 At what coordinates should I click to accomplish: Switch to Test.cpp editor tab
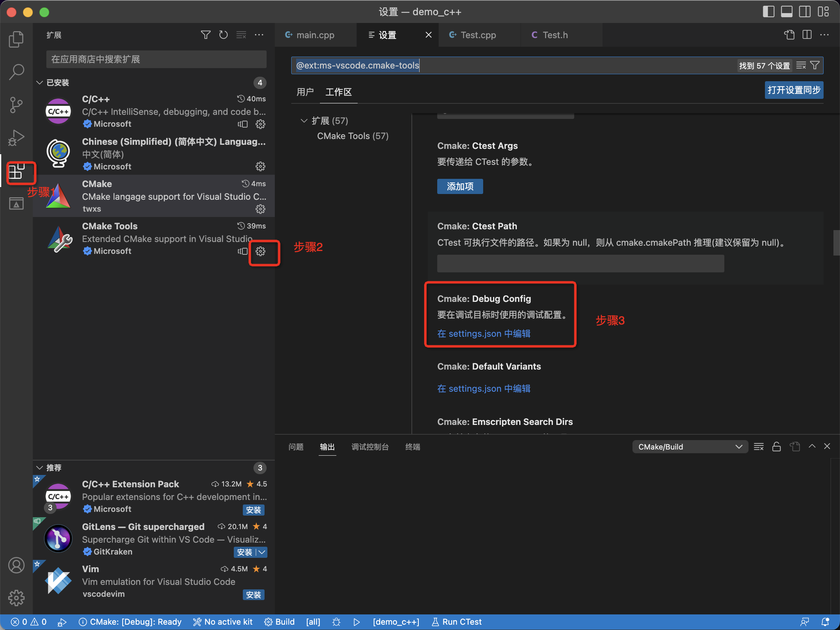[479, 35]
